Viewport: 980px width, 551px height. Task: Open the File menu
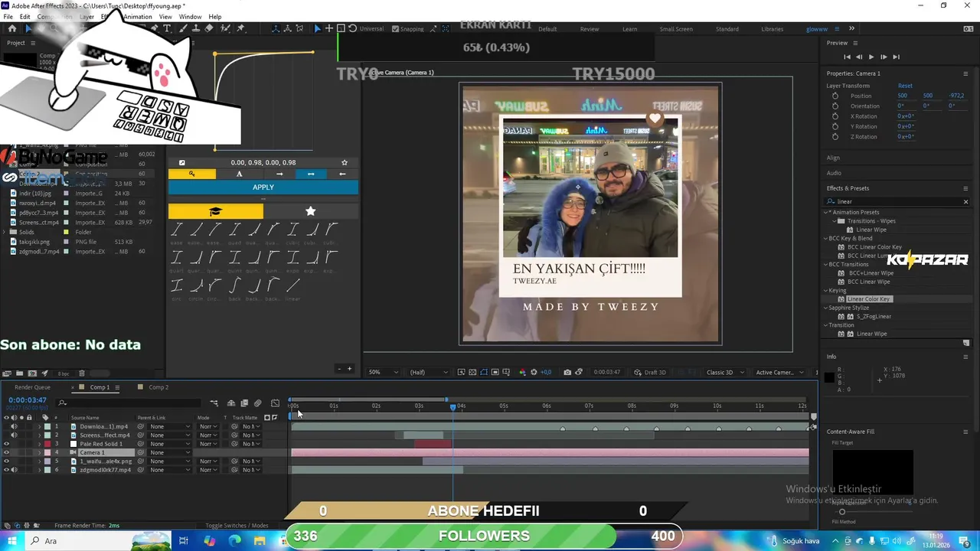pyautogui.click(x=8, y=17)
